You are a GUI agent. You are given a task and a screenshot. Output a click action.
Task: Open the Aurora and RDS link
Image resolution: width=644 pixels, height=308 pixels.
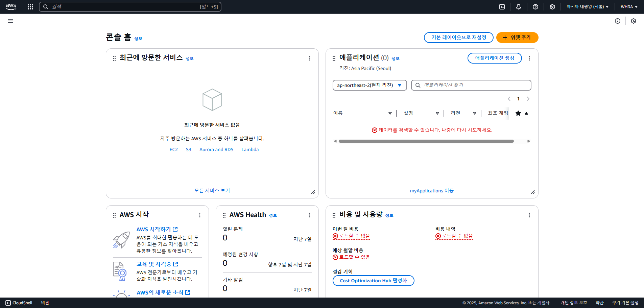(216, 149)
